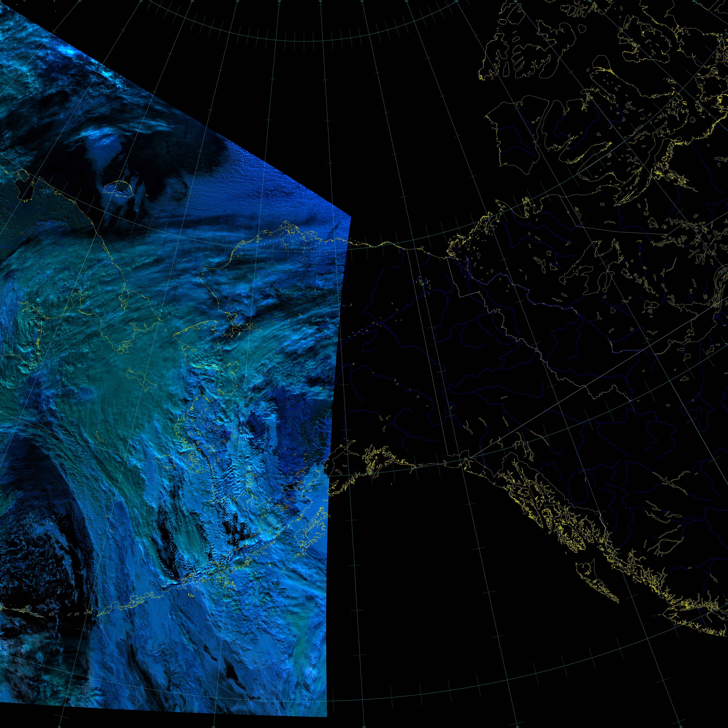
Task: Click the '170E' longitude label on top edge
Action: pyautogui.click(x=141, y=1)
